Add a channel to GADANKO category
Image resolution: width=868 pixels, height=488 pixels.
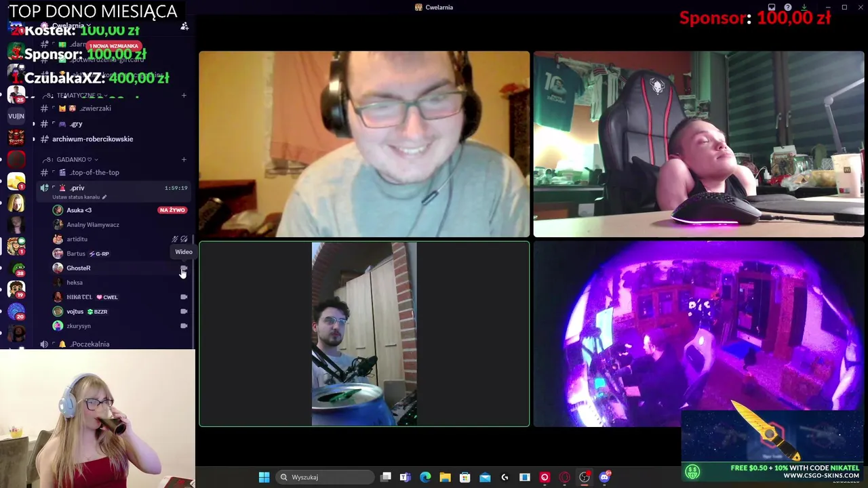pos(184,160)
